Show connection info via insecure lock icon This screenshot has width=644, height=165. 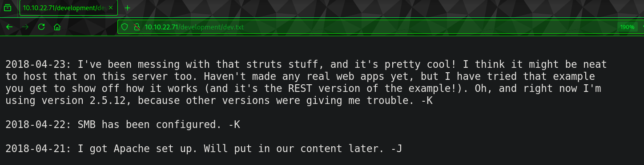point(137,27)
